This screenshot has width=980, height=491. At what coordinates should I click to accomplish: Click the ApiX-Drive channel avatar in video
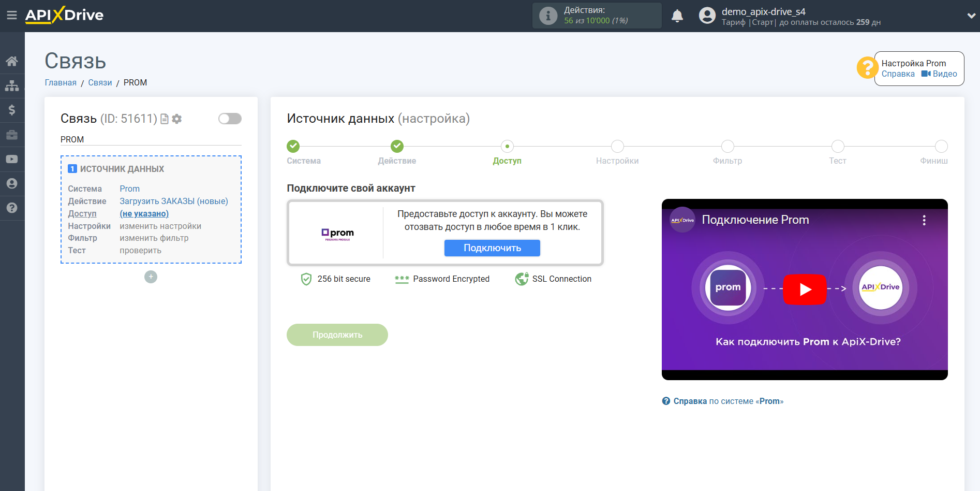click(682, 220)
